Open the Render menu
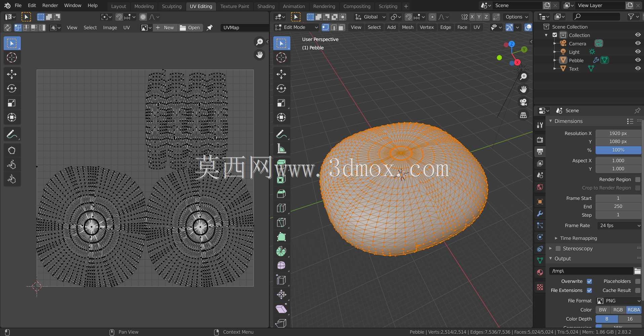 click(x=50, y=5)
